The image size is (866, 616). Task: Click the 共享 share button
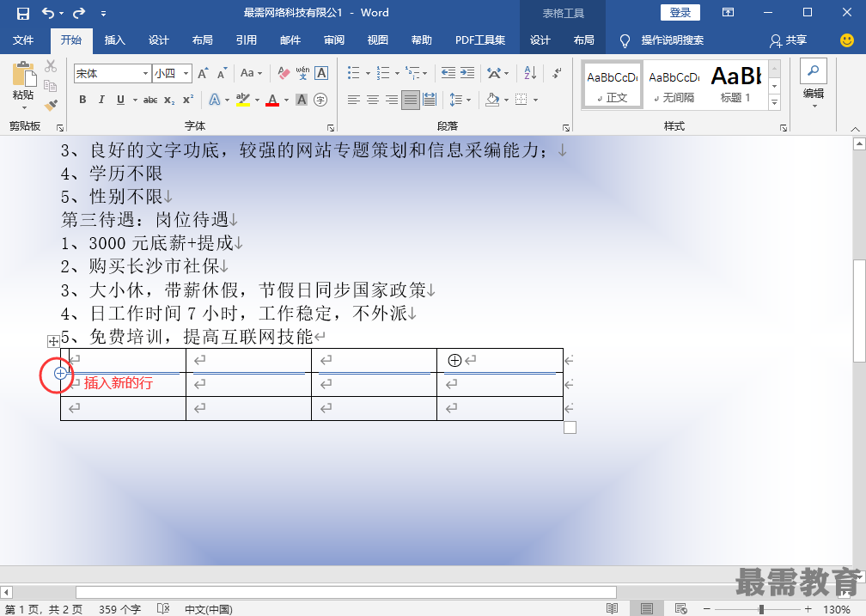coord(789,40)
